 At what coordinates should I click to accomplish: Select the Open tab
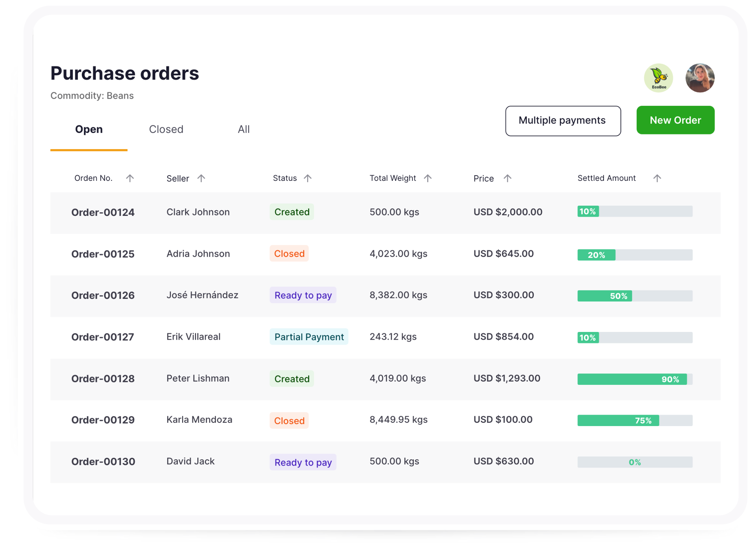89,130
